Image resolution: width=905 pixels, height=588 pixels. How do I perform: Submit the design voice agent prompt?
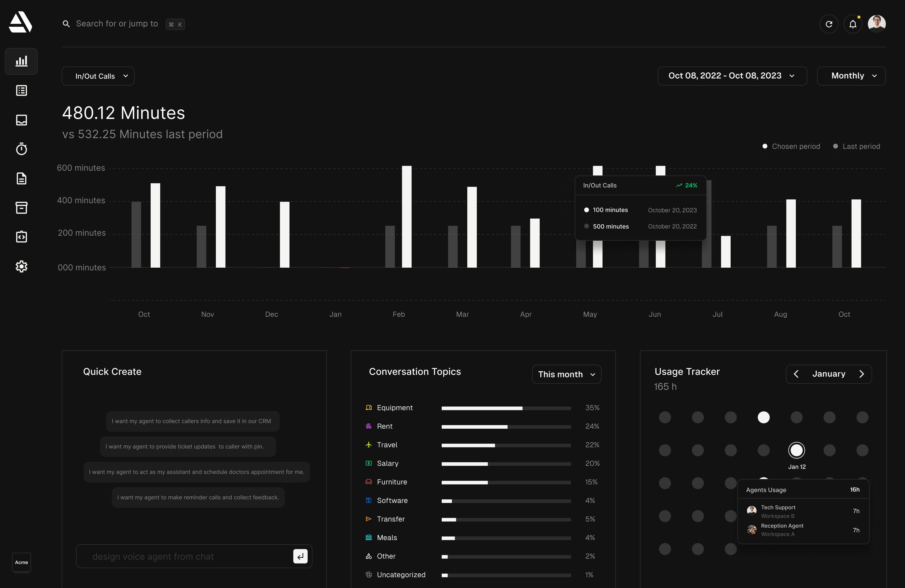(300, 556)
